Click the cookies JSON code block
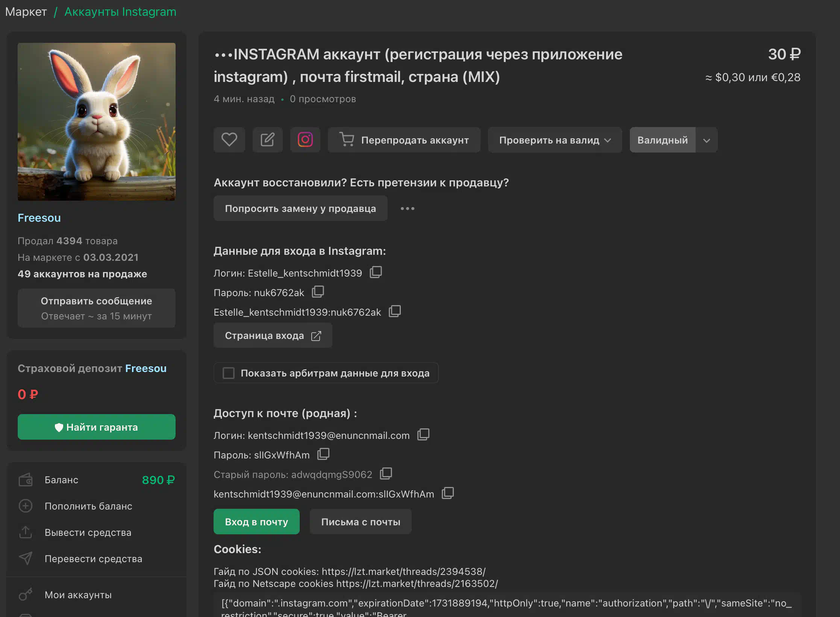This screenshot has width=840, height=617. click(507, 605)
